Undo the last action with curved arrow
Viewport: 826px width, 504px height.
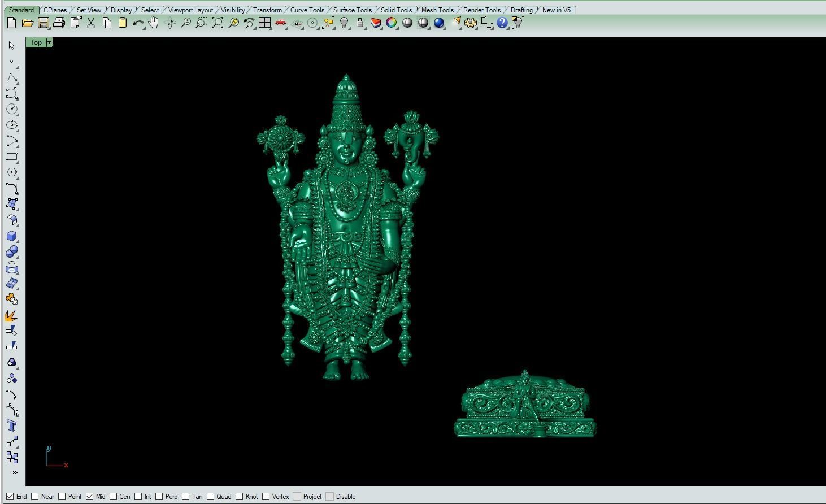[138, 23]
